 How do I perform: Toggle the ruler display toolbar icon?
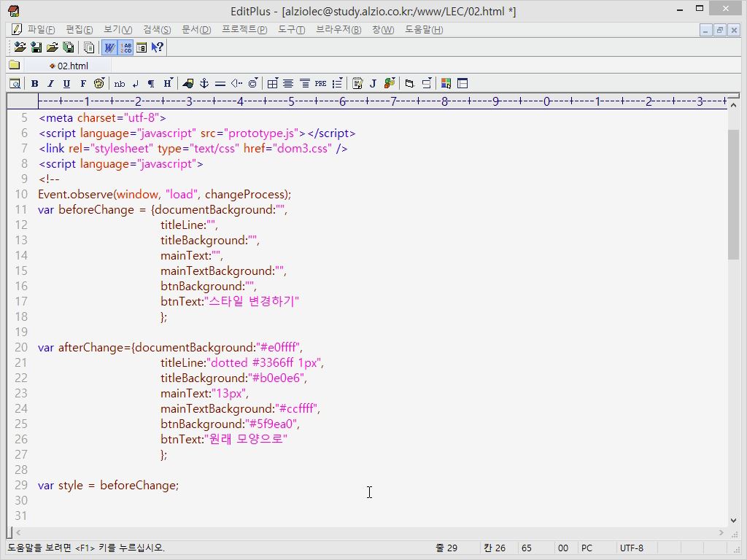click(142, 47)
